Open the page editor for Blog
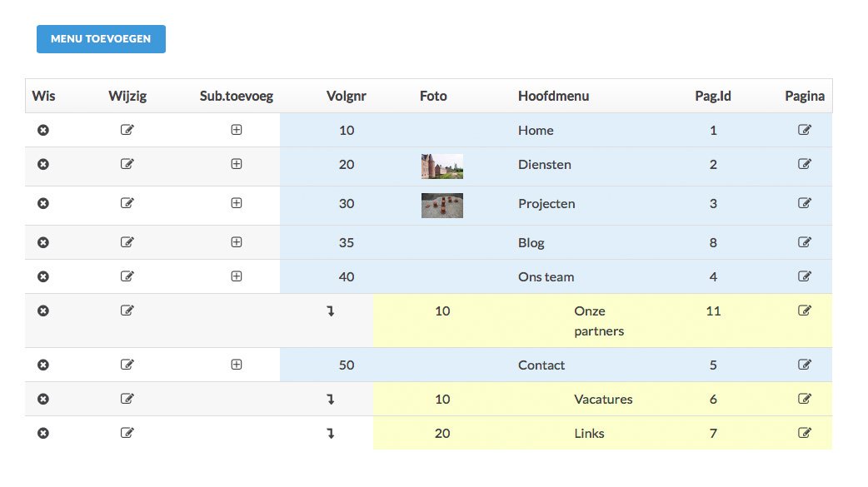 point(805,242)
